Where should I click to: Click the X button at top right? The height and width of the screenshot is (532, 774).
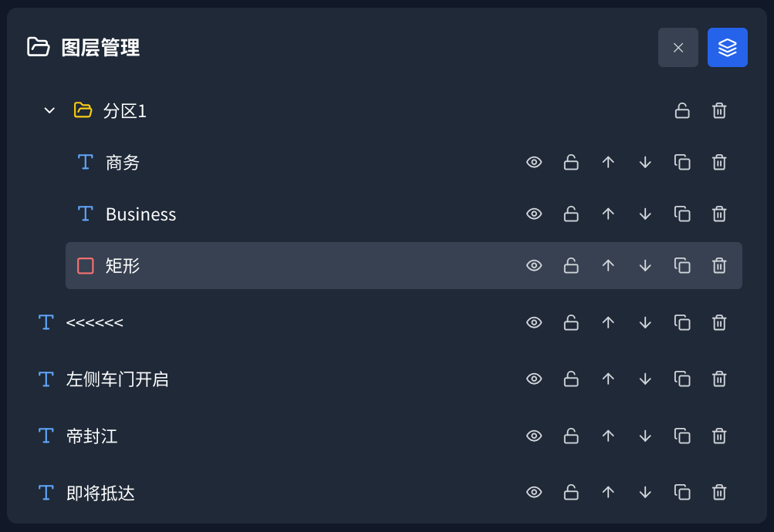pos(678,47)
